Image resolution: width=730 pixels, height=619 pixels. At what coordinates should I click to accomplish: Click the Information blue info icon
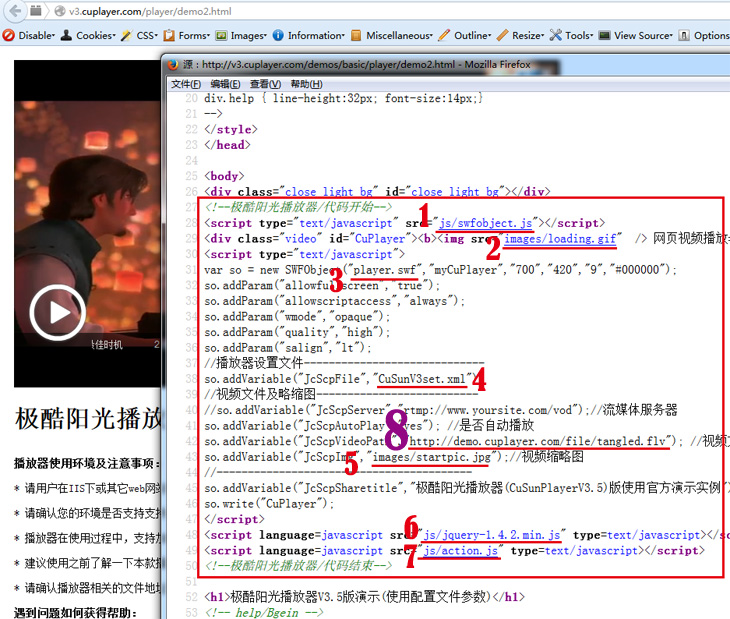click(x=278, y=35)
